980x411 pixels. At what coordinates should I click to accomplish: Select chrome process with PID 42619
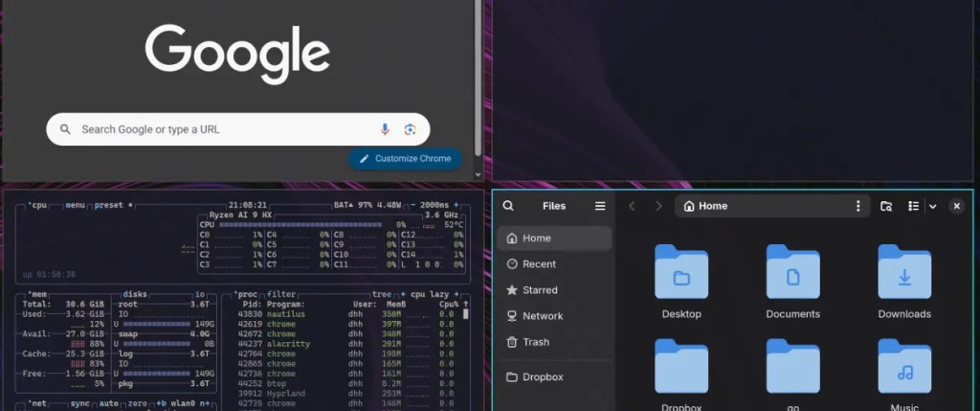click(345, 324)
